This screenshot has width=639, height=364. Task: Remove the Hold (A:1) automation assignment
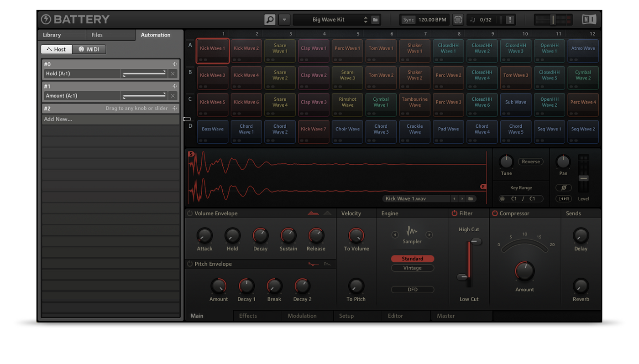(x=173, y=73)
